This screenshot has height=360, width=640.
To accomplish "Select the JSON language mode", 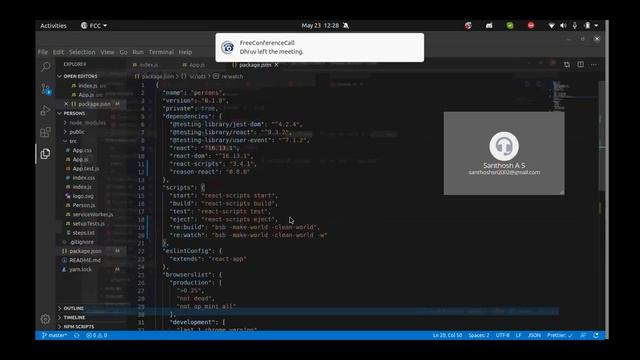I will coord(534,336).
